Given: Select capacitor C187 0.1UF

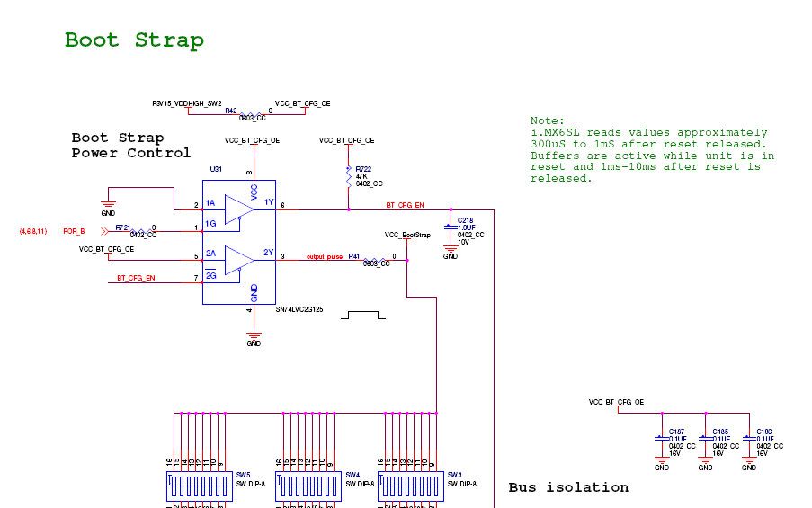Looking at the screenshot, I should coord(662,438).
